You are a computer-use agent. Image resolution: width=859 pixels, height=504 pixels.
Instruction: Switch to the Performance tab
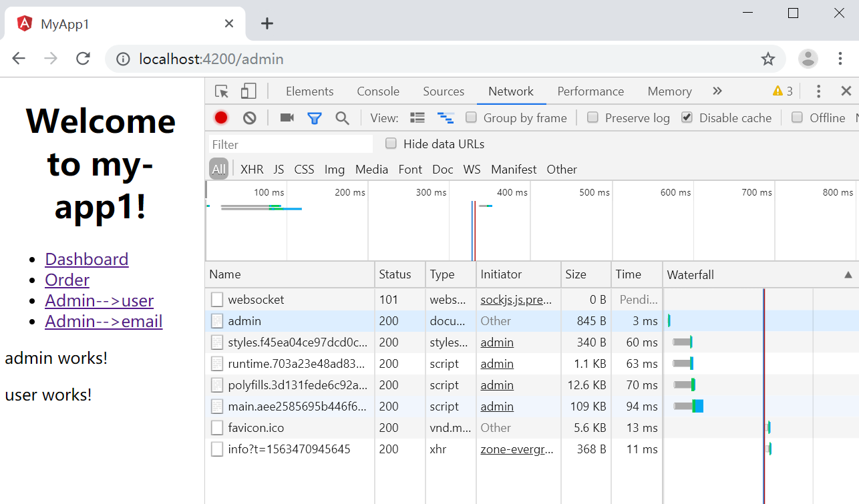point(590,91)
